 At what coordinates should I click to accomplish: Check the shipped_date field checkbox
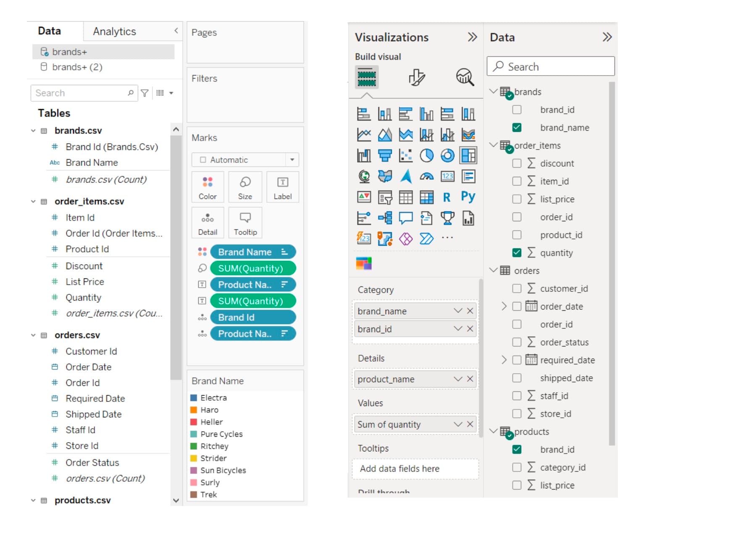pos(517,378)
